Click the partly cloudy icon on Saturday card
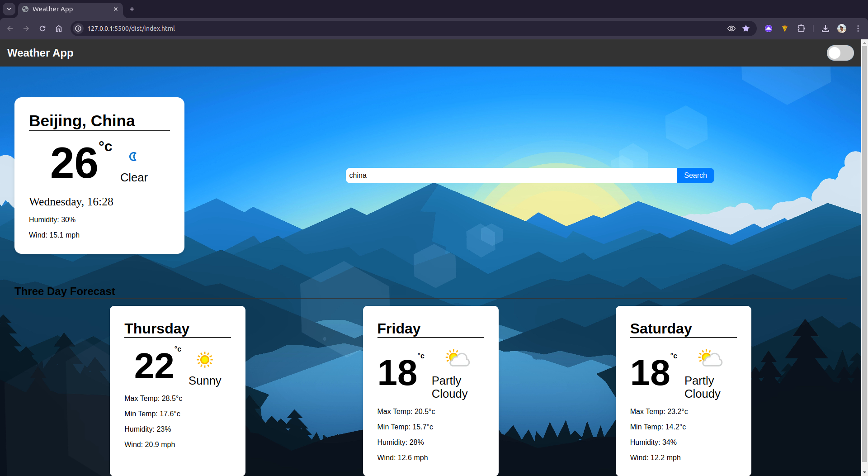 710,358
